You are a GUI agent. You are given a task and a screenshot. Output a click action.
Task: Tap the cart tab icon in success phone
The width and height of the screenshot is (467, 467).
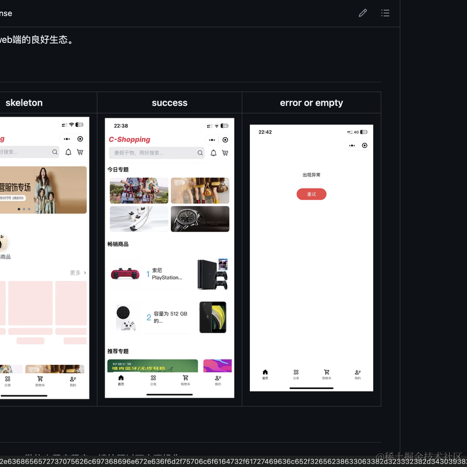(x=185, y=378)
